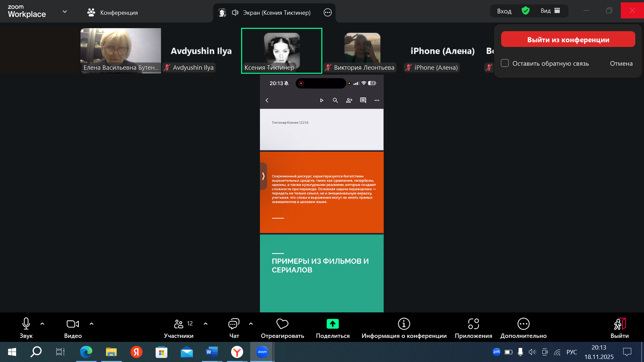
Task: Click the green encryption shield icon
Action: pyautogui.click(x=526, y=11)
